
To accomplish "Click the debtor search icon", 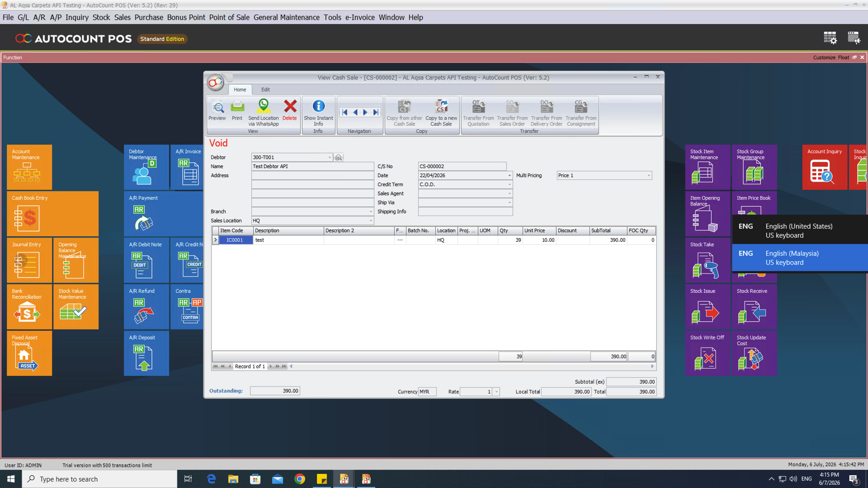I will 339,157.
